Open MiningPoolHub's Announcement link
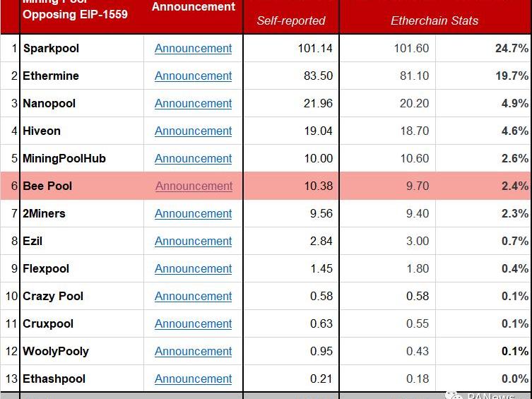532x399 pixels. 193,159
